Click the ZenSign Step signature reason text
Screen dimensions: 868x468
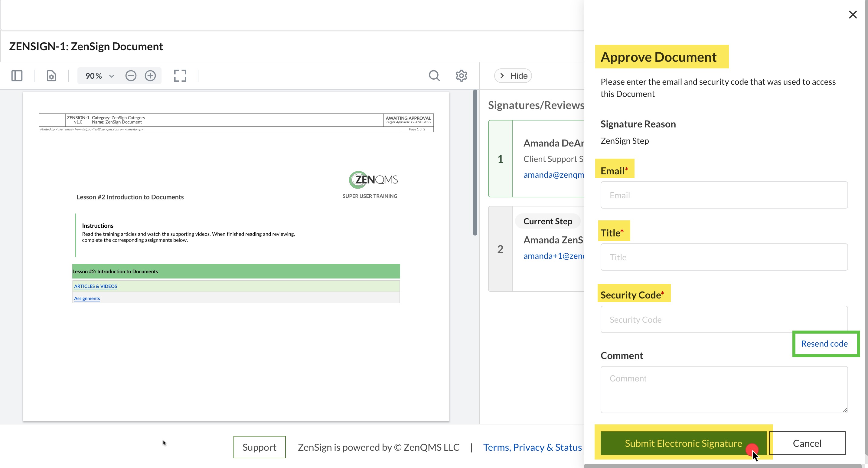624,140
